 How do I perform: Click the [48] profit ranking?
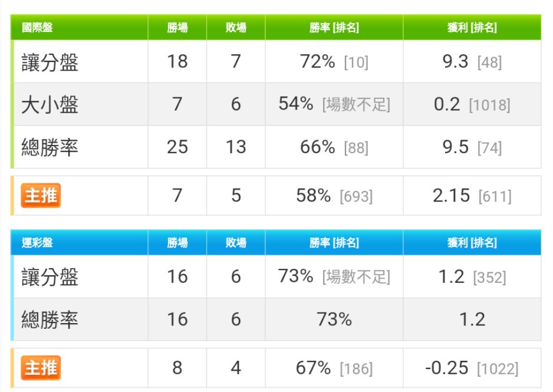[489, 62]
